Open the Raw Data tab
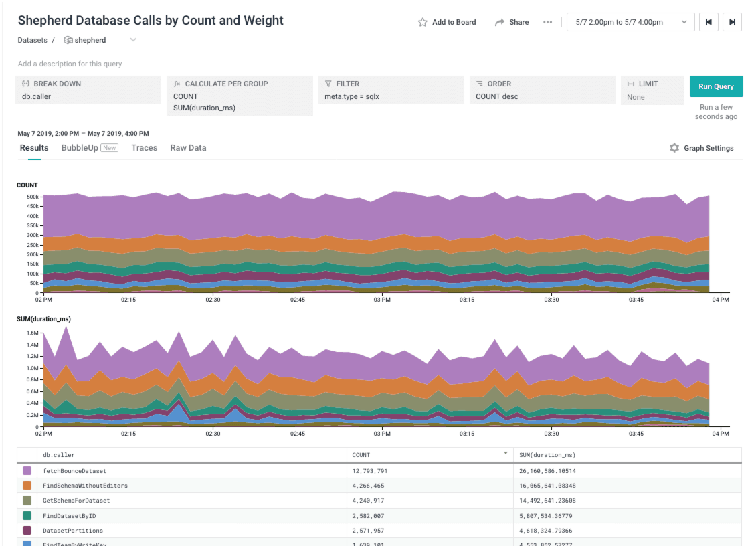This screenshot has height=546, width=756. tap(188, 148)
